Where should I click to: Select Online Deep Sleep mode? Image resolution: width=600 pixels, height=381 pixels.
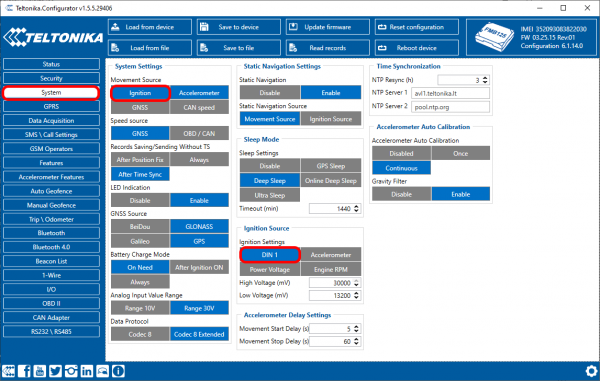pyautogui.click(x=331, y=181)
